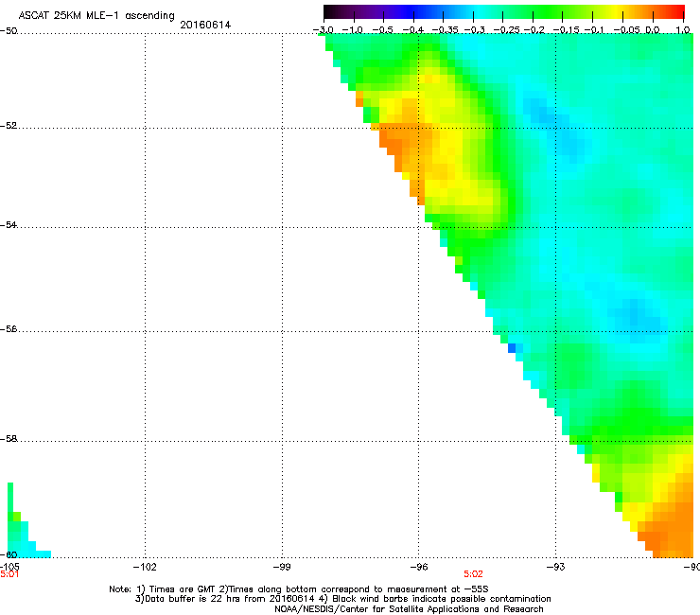Click the 'NOAA/NESDIS/Center for Satellite Applications and Research' credit
This screenshot has width=700, height=615.
click(409, 609)
